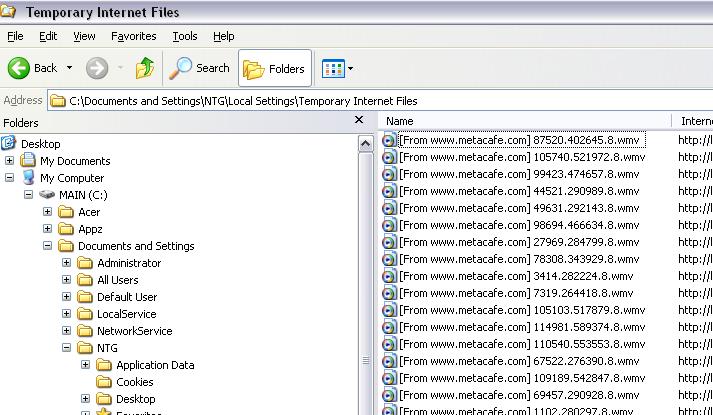This screenshot has width=713, height=415.
Task: Expand the My Documents node
Action: [9, 160]
